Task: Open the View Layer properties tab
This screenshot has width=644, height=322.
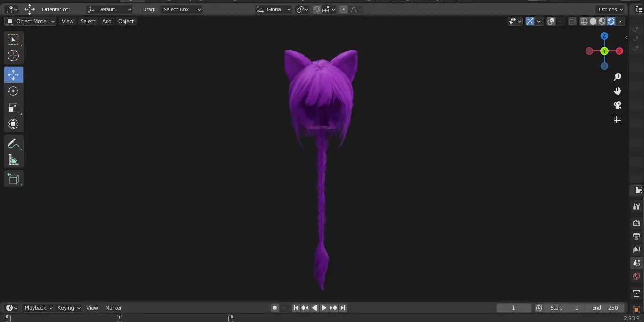Action: tap(636, 249)
